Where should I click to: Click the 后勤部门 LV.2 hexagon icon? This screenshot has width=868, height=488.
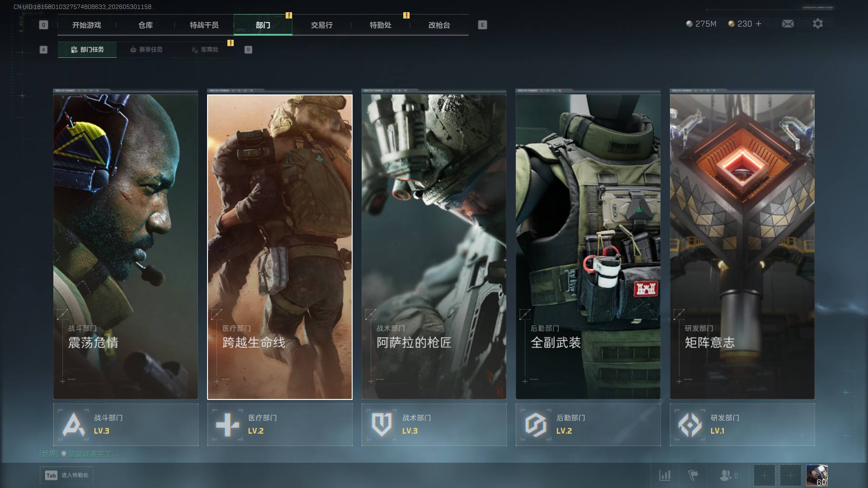536,424
